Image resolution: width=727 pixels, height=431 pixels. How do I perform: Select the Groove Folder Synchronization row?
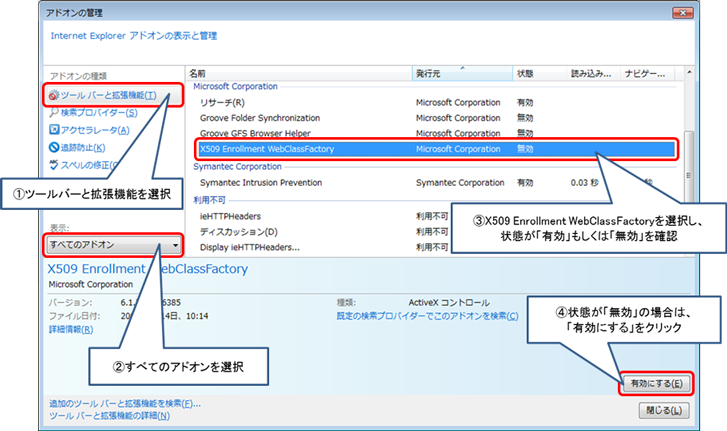(x=436, y=118)
